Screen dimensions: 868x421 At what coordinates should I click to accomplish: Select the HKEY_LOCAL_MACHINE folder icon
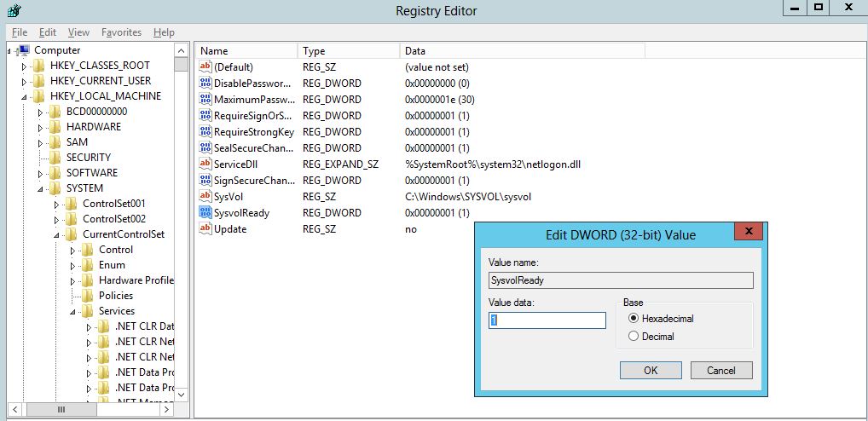[x=39, y=96]
